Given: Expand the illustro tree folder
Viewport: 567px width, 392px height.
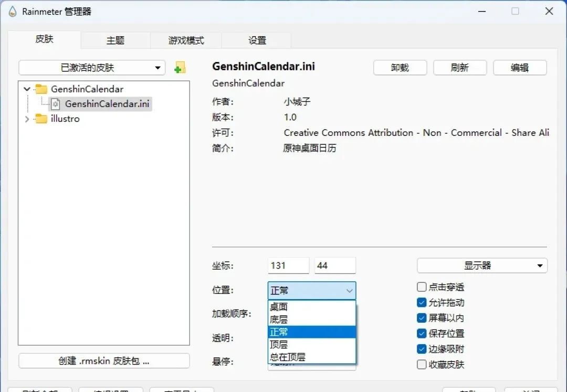Looking at the screenshot, I should pyautogui.click(x=27, y=119).
